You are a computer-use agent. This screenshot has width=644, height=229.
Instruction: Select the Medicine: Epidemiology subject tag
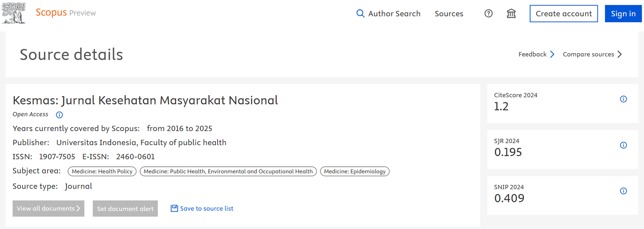[x=355, y=171]
